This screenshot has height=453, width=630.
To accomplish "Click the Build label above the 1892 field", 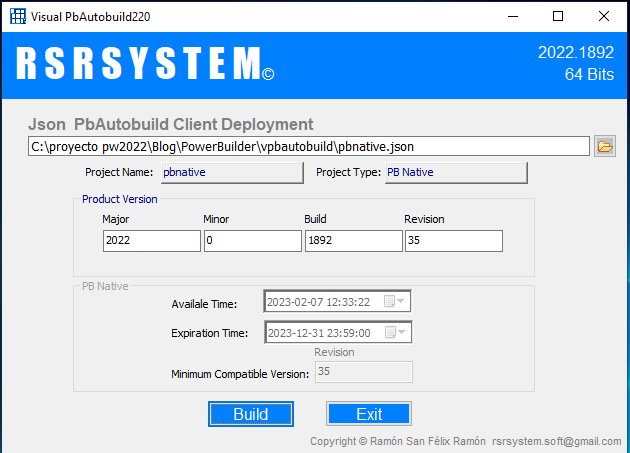I will 315,219.
